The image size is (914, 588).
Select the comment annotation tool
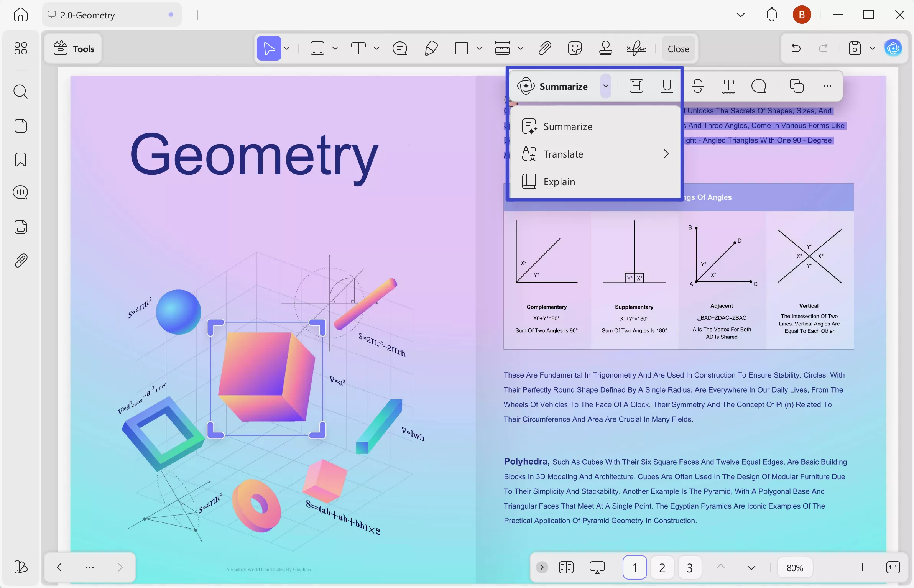(x=399, y=48)
